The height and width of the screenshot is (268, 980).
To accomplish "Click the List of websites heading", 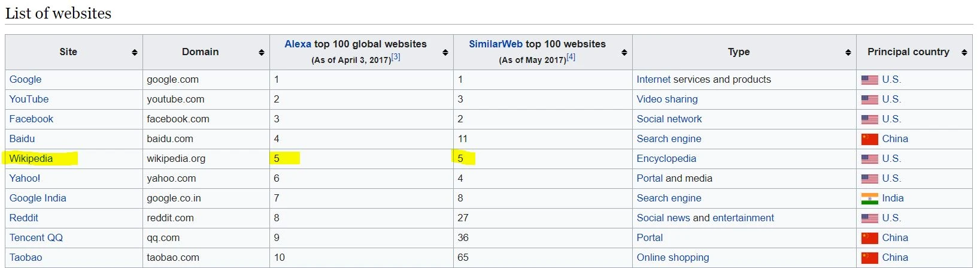I will pos(58,13).
